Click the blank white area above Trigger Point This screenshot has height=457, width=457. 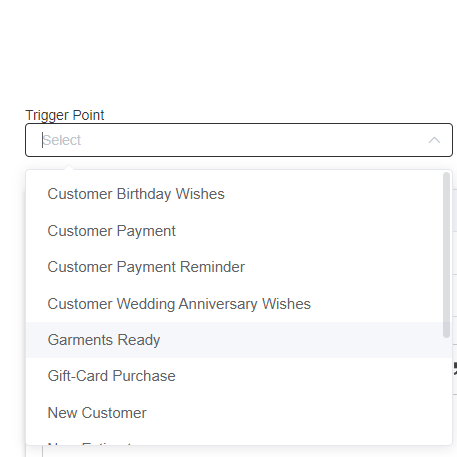[x=228, y=52]
